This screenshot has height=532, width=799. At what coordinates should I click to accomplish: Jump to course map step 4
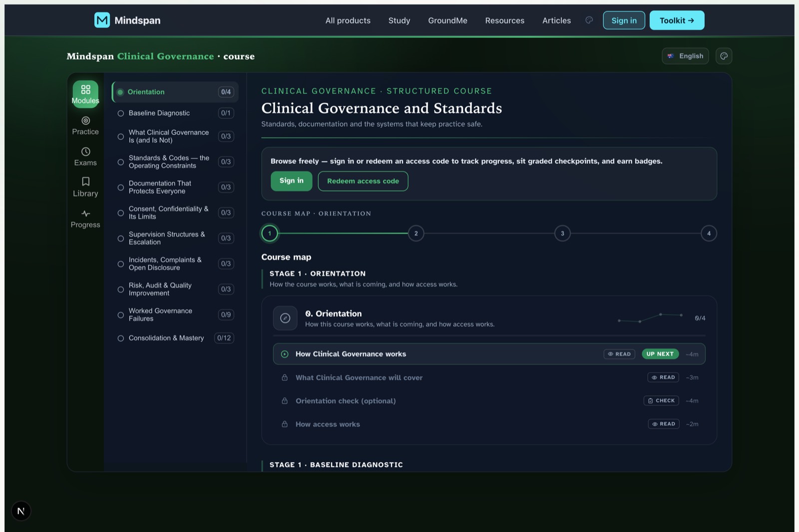point(709,233)
